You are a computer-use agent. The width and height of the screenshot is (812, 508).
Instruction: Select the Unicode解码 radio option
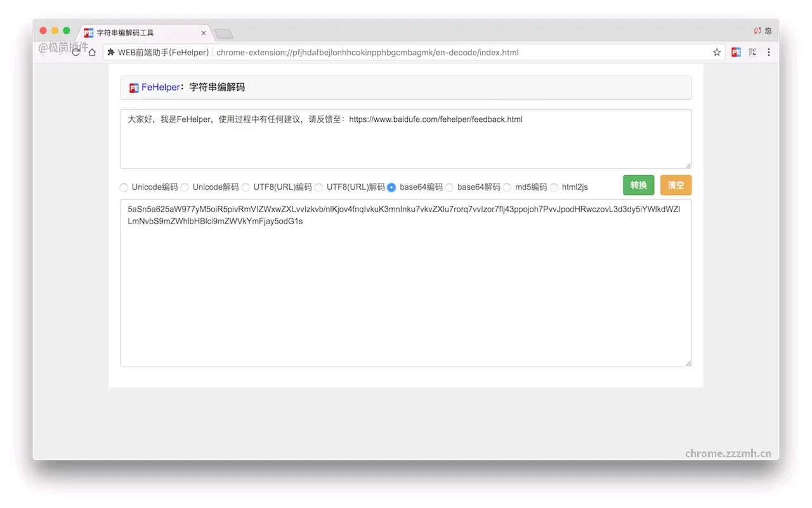pos(185,187)
